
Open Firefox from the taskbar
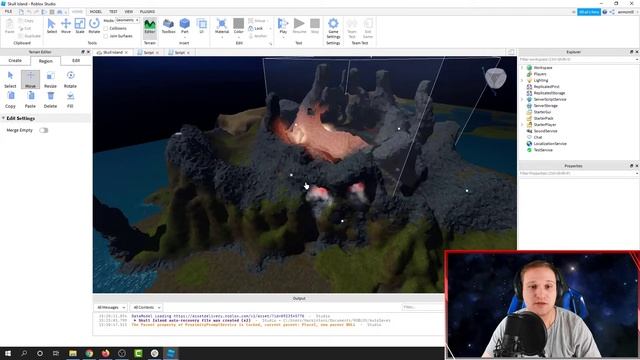105,353
